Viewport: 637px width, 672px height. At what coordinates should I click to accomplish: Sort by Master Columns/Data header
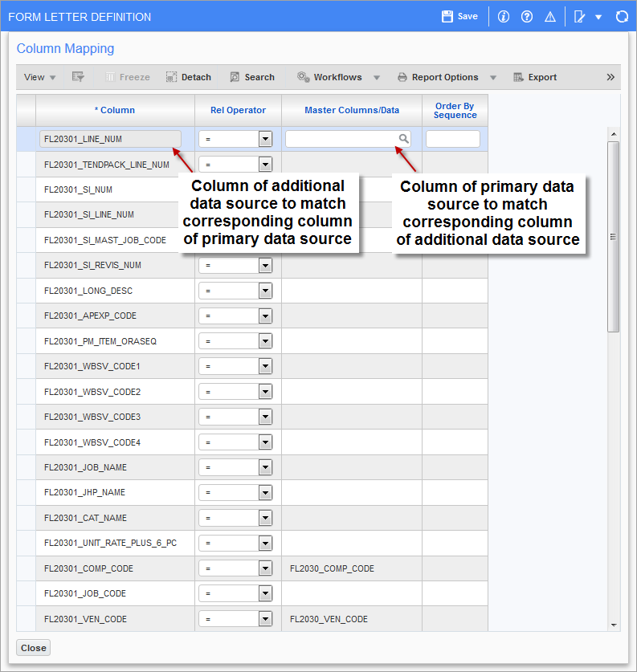[x=352, y=110]
